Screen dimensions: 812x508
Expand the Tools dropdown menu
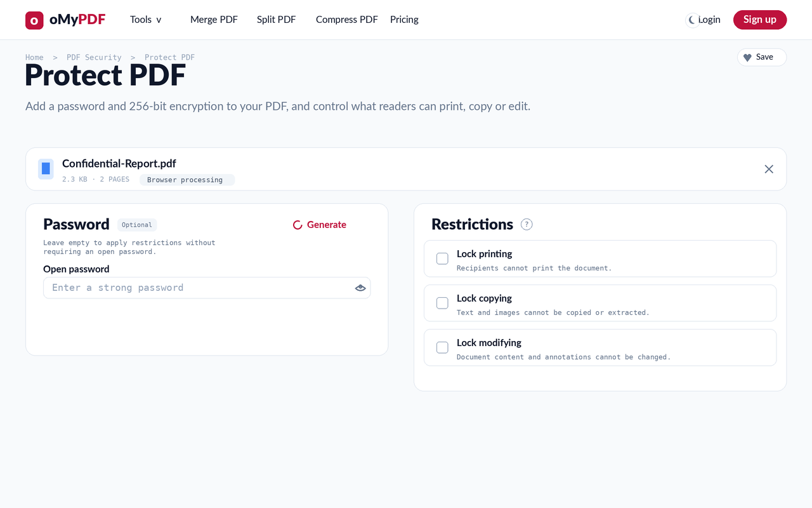(146, 20)
